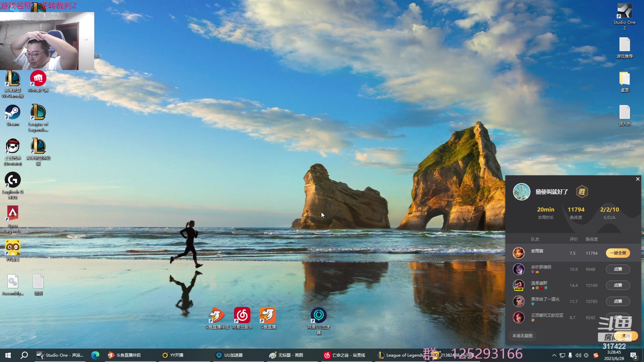Open the Steam desktop shortcut
The width and height of the screenshot is (644, 362).
(x=13, y=113)
